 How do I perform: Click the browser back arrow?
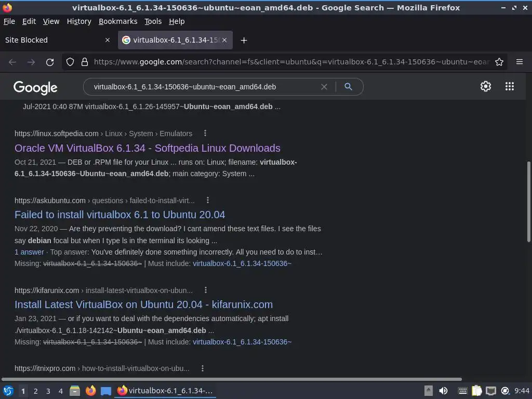pyautogui.click(x=12, y=62)
